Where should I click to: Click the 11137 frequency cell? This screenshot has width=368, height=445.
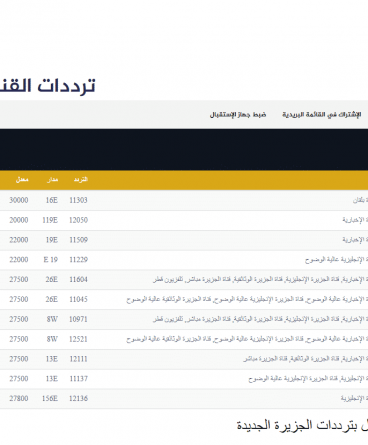(x=78, y=379)
